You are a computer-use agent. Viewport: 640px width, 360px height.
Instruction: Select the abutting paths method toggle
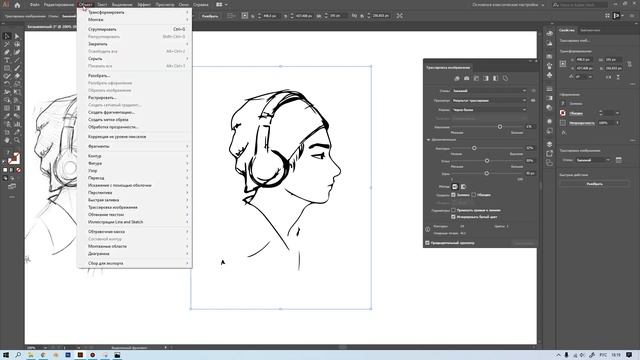455,187
